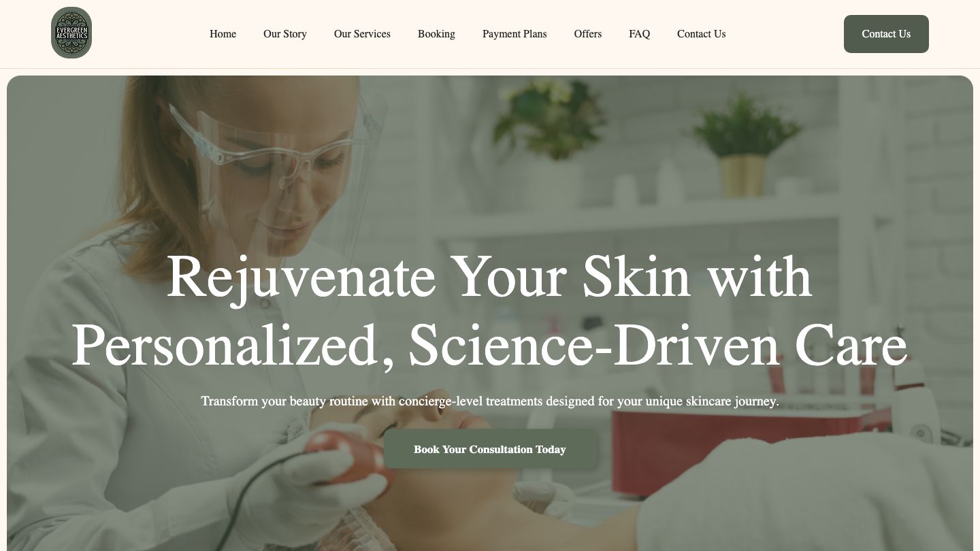Image resolution: width=980 pixels, height=551 pixels.
Task: Click Book Your Consultation Today button
Action: [490, 449]
